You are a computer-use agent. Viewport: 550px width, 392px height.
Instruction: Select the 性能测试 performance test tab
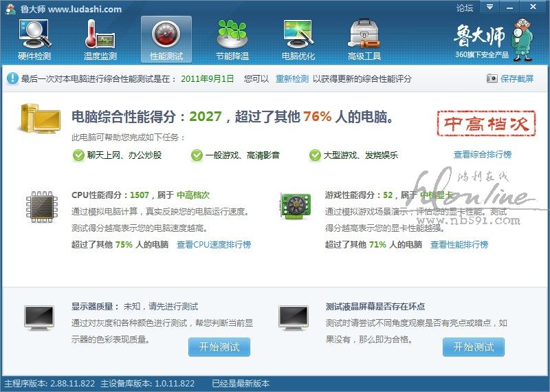[166, 40]
